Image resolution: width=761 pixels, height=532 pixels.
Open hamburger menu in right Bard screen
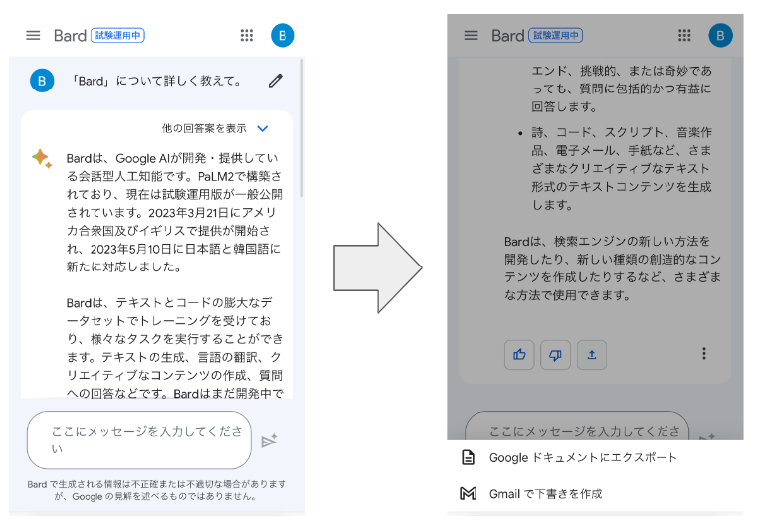click(x=471, y=36)
